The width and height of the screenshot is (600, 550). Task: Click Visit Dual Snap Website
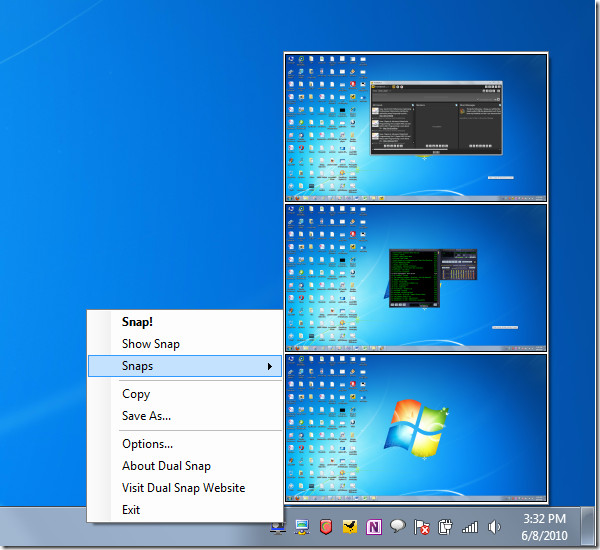click(x=183, y=488)
